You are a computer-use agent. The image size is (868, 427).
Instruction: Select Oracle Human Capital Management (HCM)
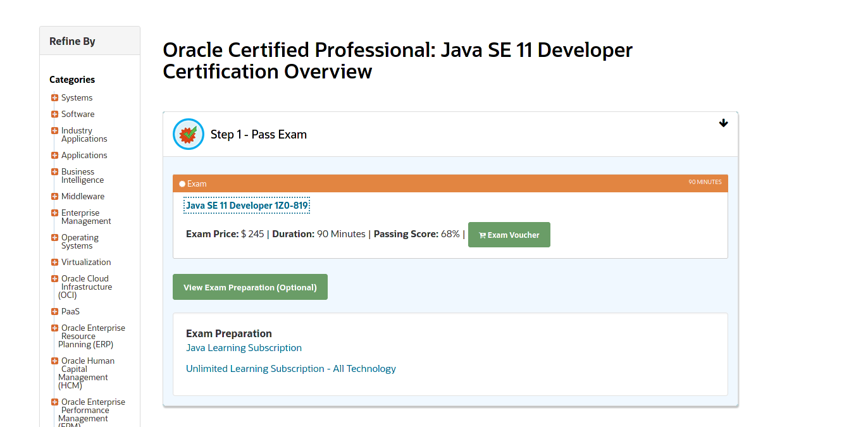(x=87, y=373)
